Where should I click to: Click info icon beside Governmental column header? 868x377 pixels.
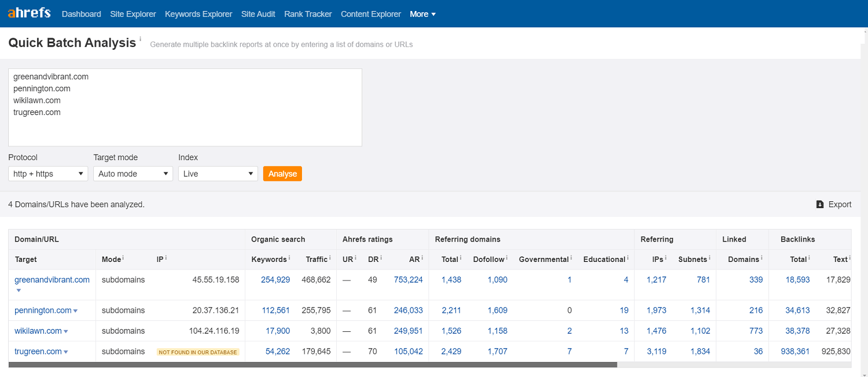[x=571, y=258]
